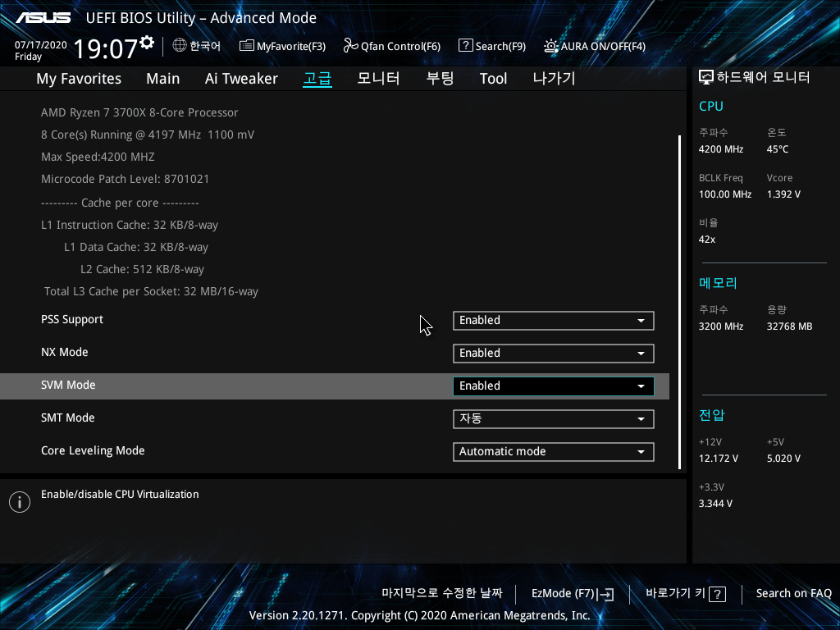Select the 나가기 tab
Screen dimensions: 840x630
tap(554, 79)
